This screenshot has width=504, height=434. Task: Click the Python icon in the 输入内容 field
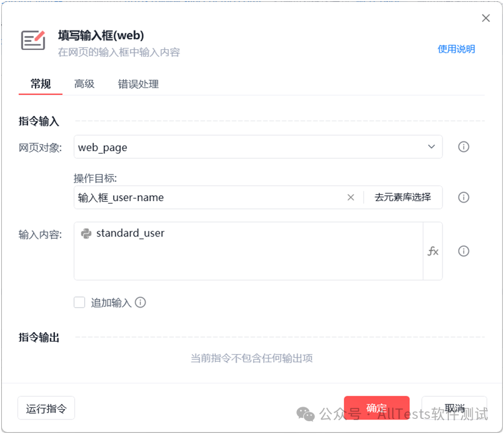pos(86,234)
